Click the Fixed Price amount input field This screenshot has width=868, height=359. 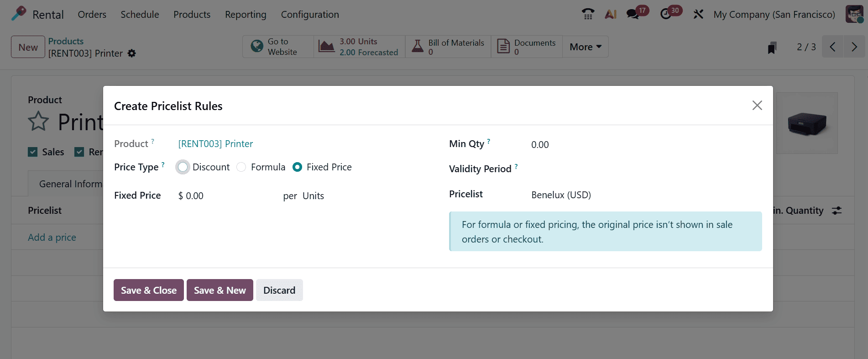point(224,196)
